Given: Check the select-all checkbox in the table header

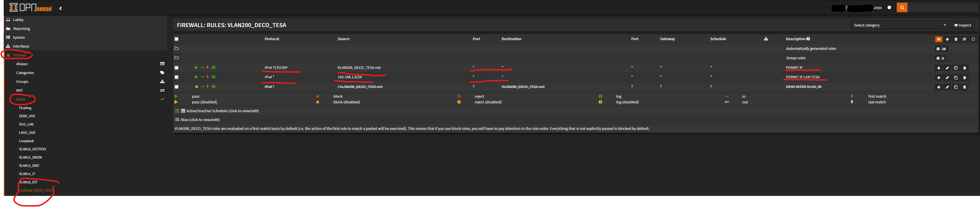Looking at the screenshot, I should [176, 39].
